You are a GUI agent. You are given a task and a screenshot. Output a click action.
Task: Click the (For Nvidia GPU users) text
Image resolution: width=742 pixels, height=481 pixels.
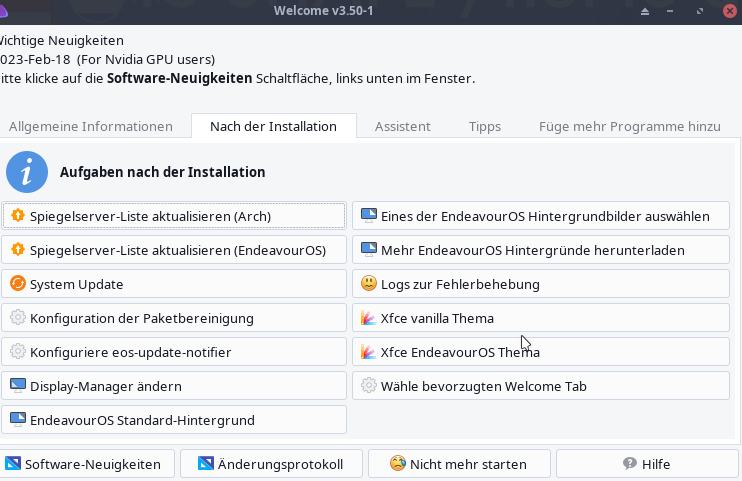coord(146,60)
